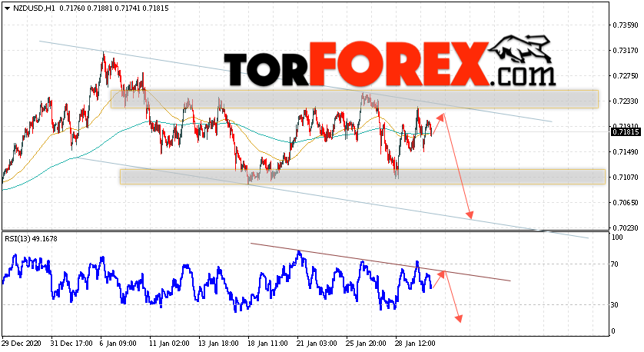Select the 0.73170 price level

point(626,51)
